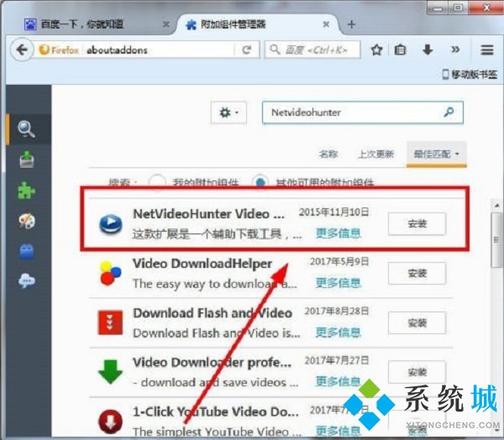The width and height of the screenshot is (504, 440).
Task: Click the scrollbar up arrow
Action: [x=497, y=205]
